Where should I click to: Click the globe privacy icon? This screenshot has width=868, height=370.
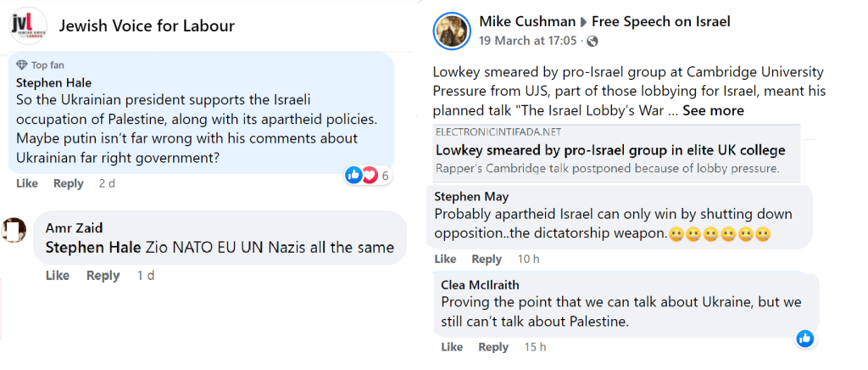pyautogui.click(x=592, y=42)
